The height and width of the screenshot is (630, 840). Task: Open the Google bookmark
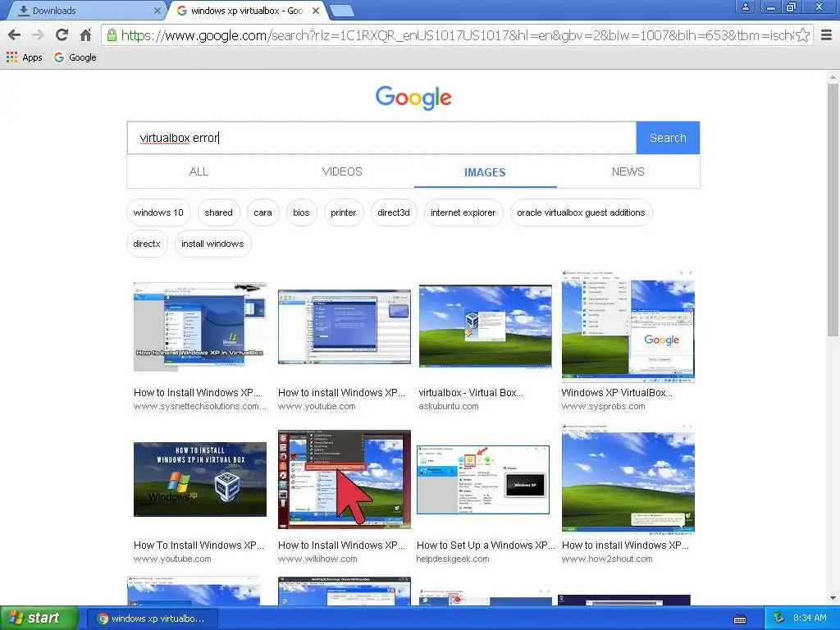[x=75, y=57]
